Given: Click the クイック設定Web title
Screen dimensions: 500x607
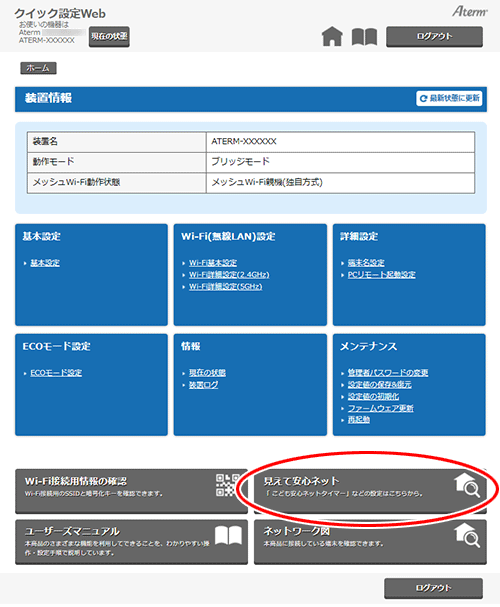Looking at the screenshot, I should tap(60, 14).
